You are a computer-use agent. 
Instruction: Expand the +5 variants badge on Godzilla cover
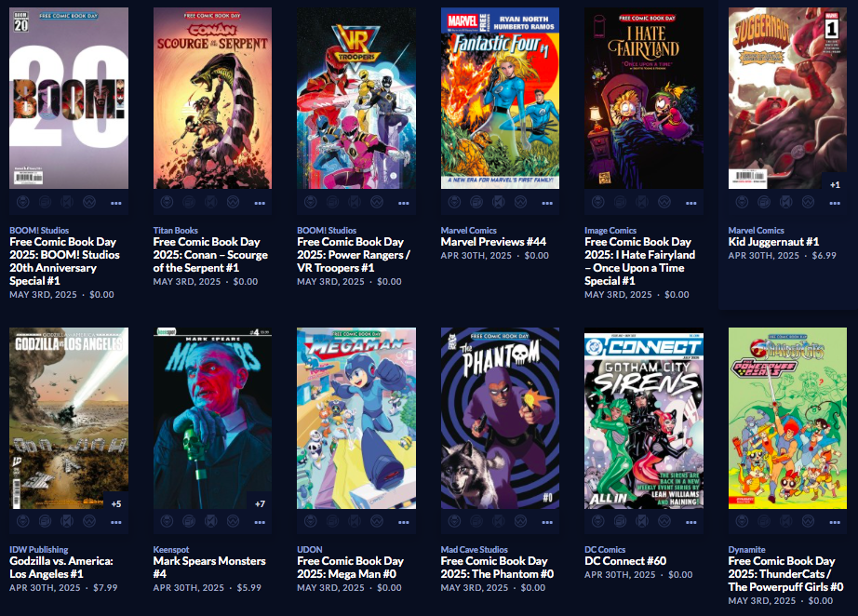(116, 503)
